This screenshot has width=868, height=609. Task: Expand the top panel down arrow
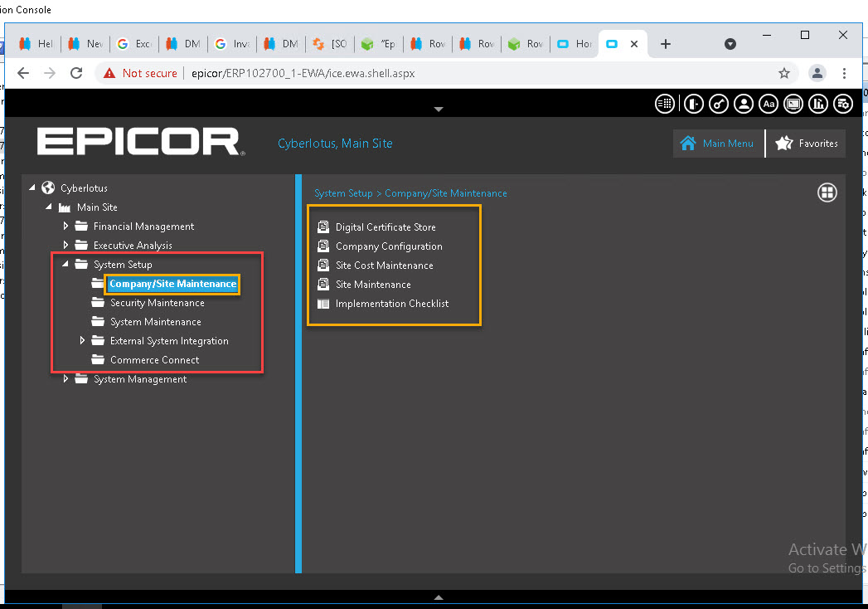439,110
